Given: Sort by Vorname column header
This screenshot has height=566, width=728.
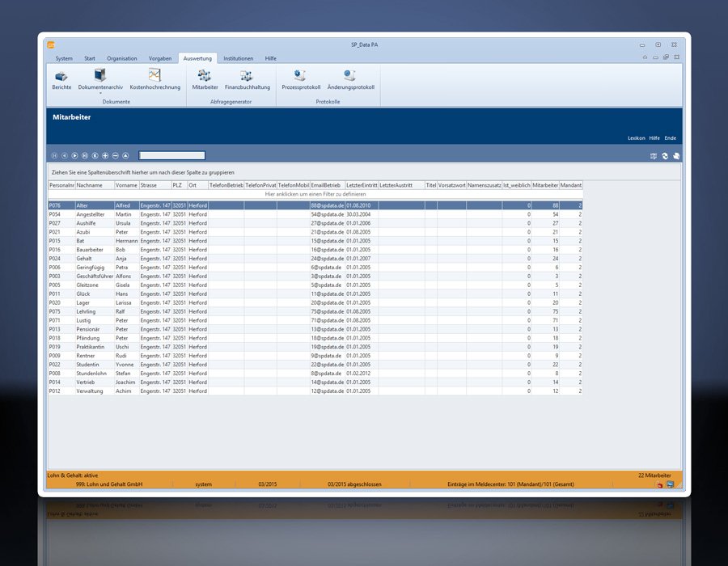Looking at the screenshot, I should pos(127,185).
